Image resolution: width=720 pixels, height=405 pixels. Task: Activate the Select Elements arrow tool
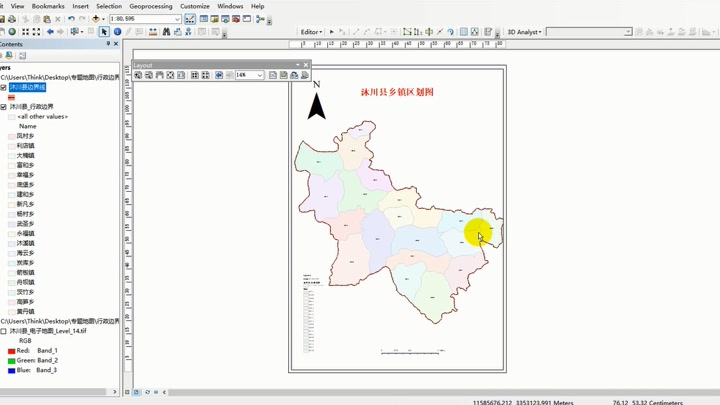[104, 32]
